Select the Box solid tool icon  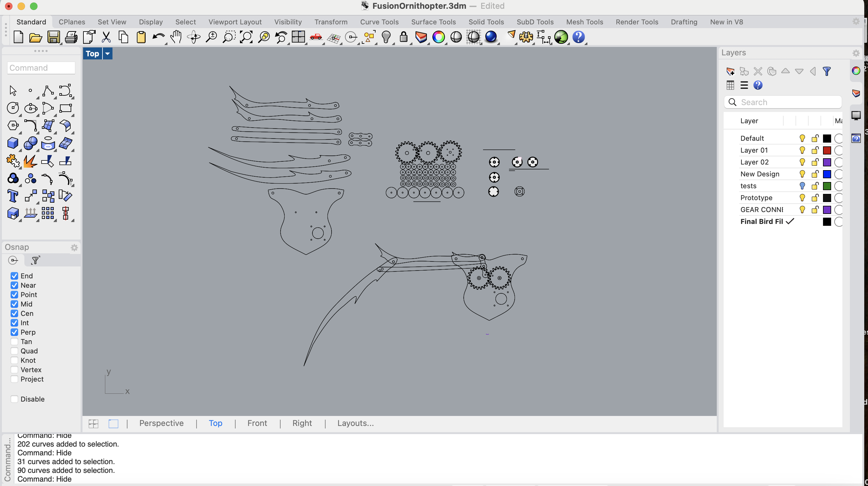(13, 143)
